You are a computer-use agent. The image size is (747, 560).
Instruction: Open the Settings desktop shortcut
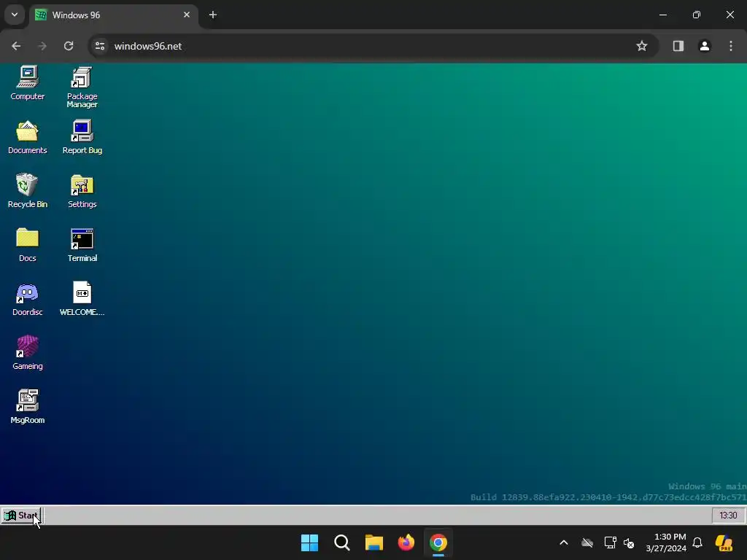coord(82,191)
